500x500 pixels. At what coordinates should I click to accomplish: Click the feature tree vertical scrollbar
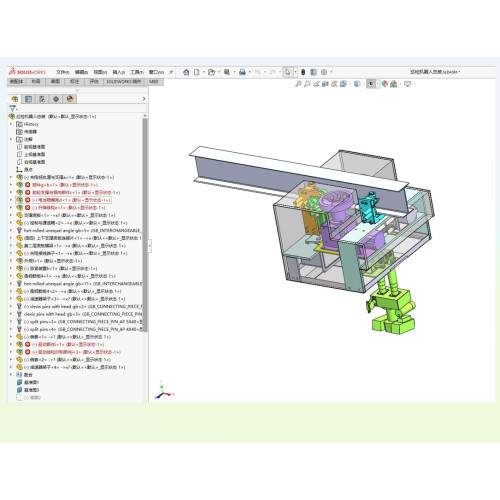click(145, 225)
